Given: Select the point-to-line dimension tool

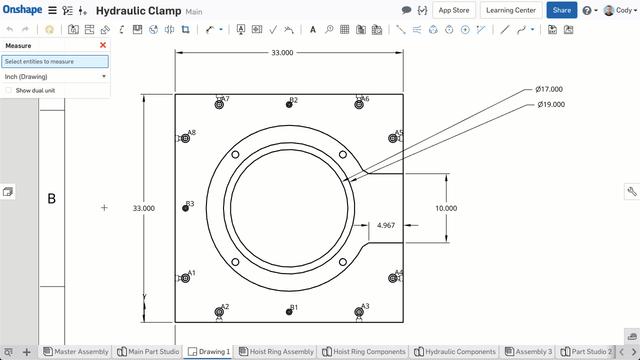Looking at the screenshot, I should point(481,29).
